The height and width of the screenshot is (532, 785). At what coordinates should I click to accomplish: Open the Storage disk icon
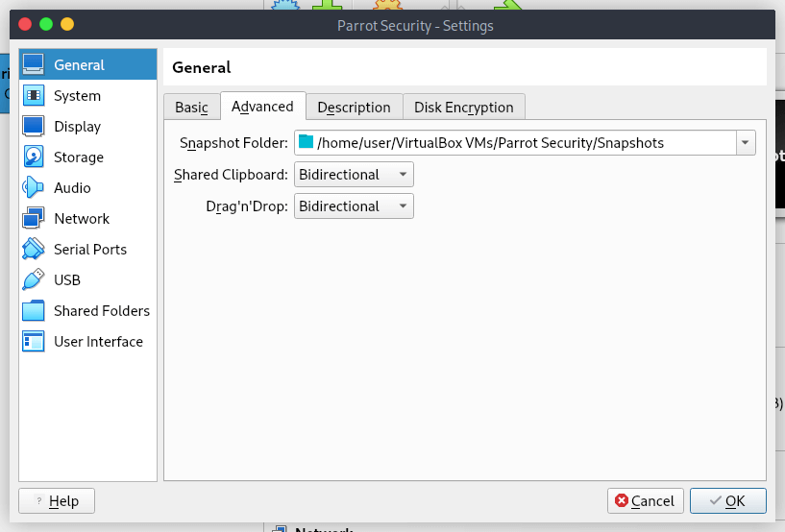(34, 157)
